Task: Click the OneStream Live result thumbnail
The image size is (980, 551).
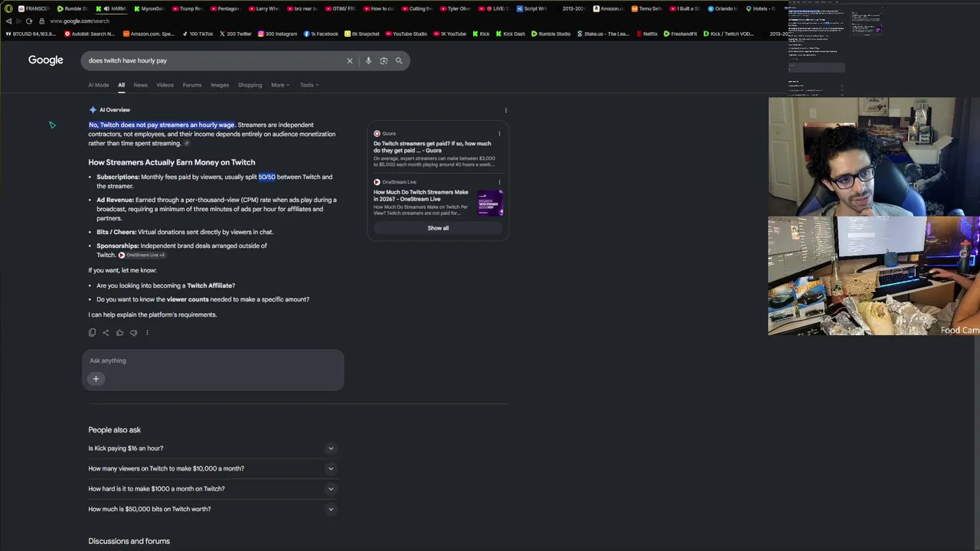Action: tap(490, 203)
